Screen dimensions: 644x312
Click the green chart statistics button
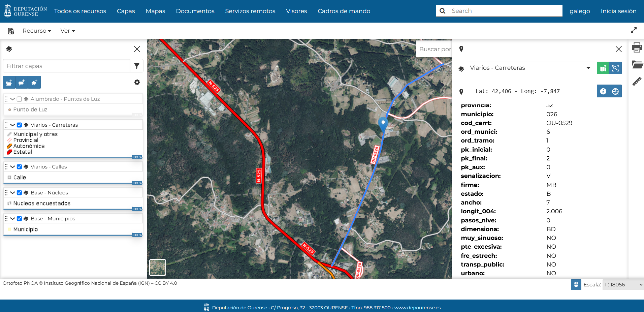click(603, 68)
